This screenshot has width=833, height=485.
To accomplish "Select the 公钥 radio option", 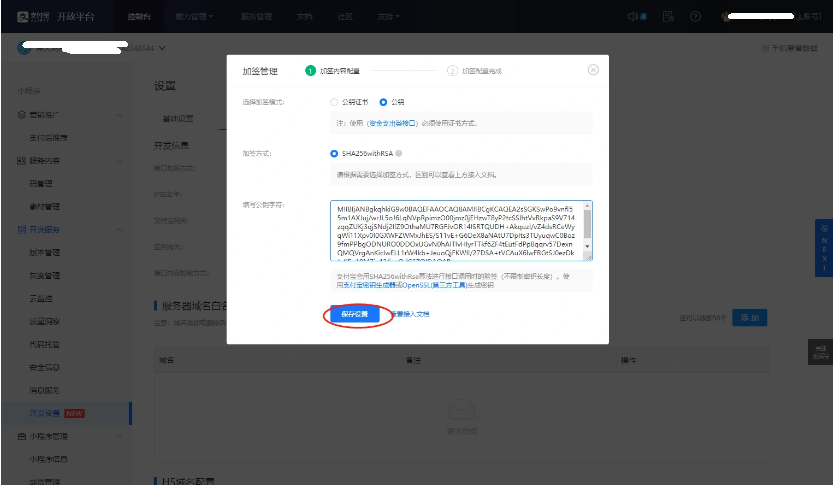I will coord(383,102).
